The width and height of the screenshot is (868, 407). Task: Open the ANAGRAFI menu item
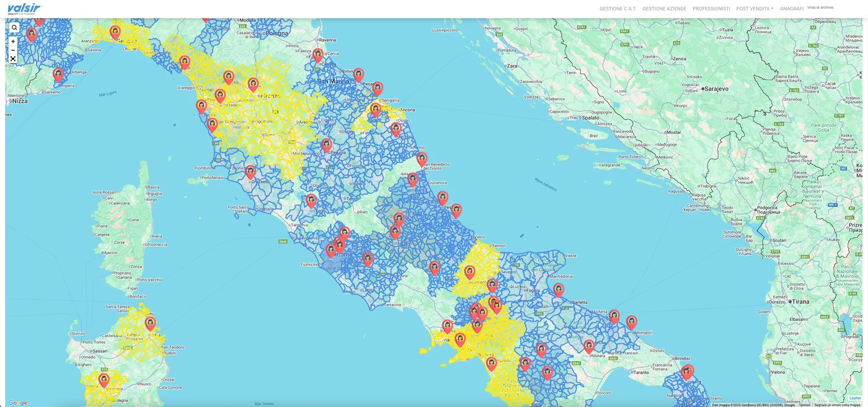point(792,9)
